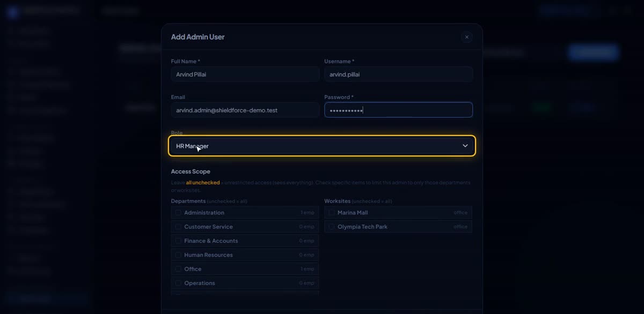Click the "0 emp" count for Operations
Image resolution: width=644 pixels, height=314 pixels.
307,283
